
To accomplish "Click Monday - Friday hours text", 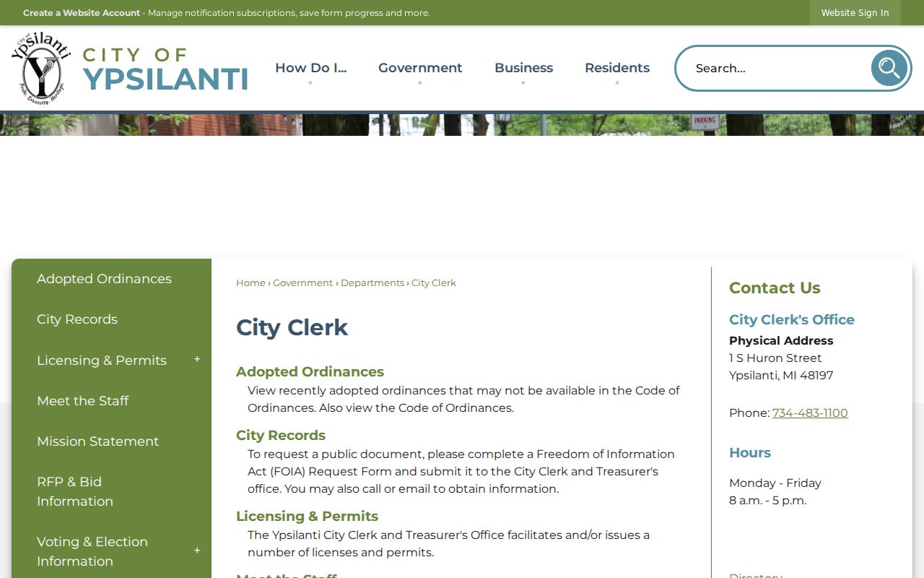I will [x=775, y=483].
